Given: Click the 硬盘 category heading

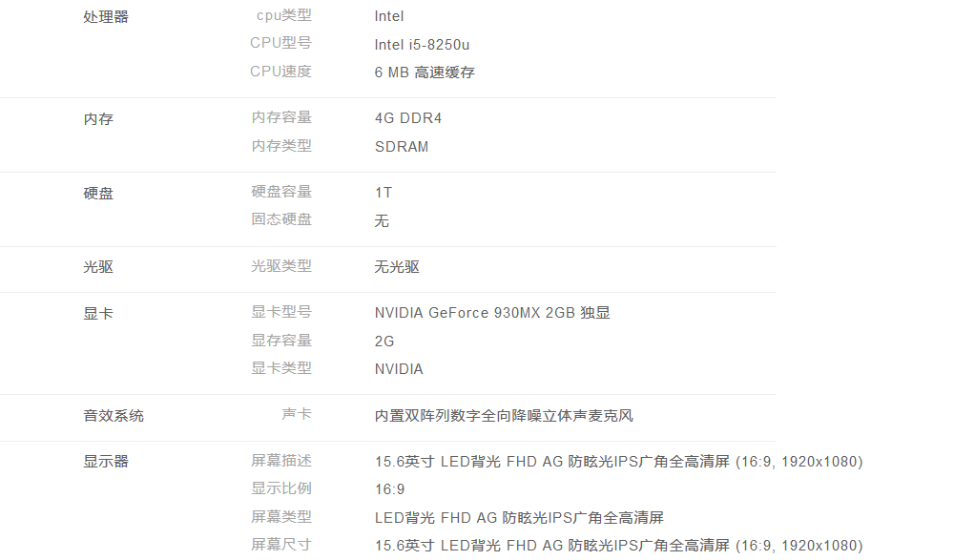Looking at the screenshot, I should pyautogui.click(x=98, y=194).
